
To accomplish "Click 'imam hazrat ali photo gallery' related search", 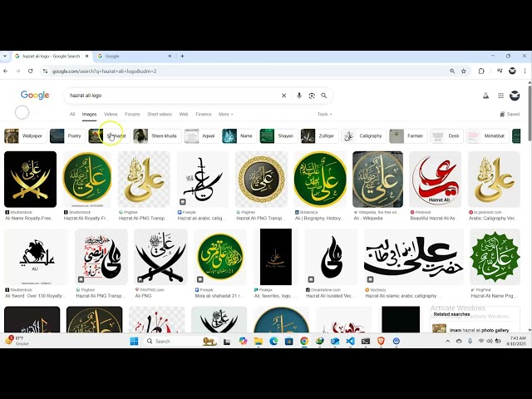I will point(479,330).
